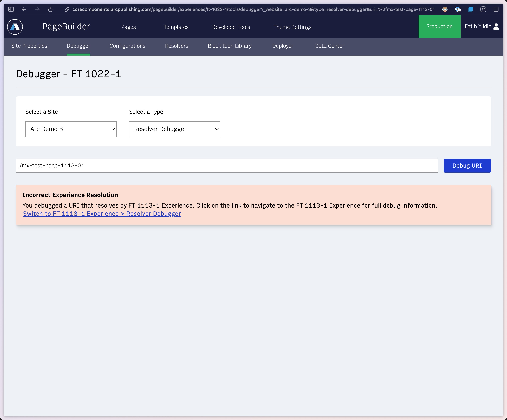Screen dimensions: 507x420
Task: Click the Data Center navigation icon
Action: [x=330, y=46]
